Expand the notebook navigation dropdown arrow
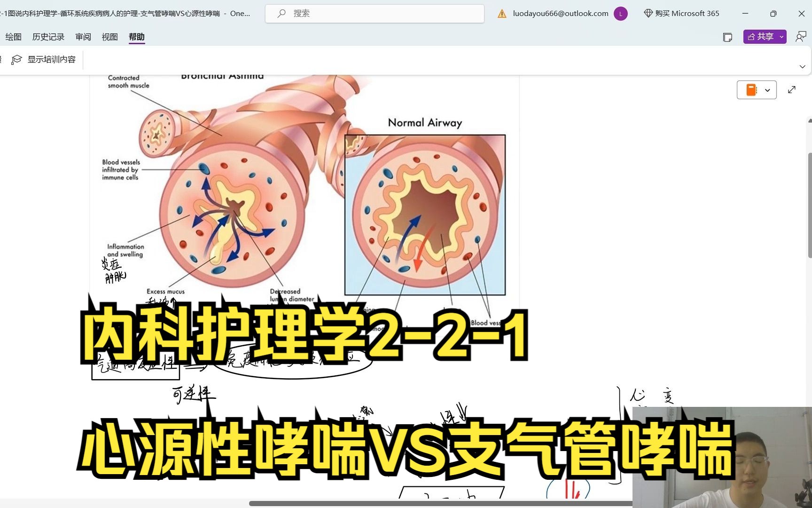This screenshot has width=812, height=508. (x=767, y=90)
